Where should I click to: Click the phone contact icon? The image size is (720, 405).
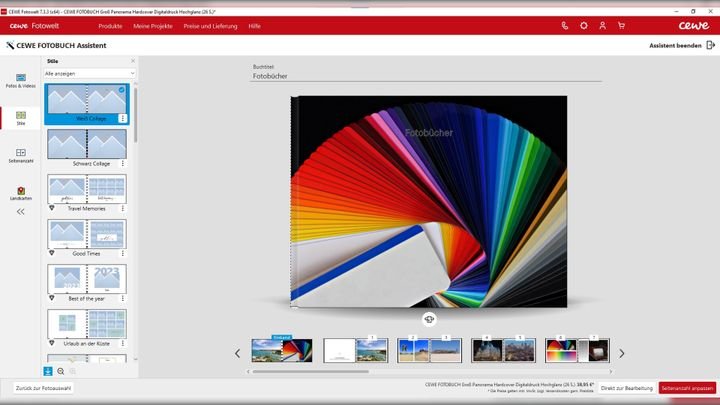tap(565, 25)
